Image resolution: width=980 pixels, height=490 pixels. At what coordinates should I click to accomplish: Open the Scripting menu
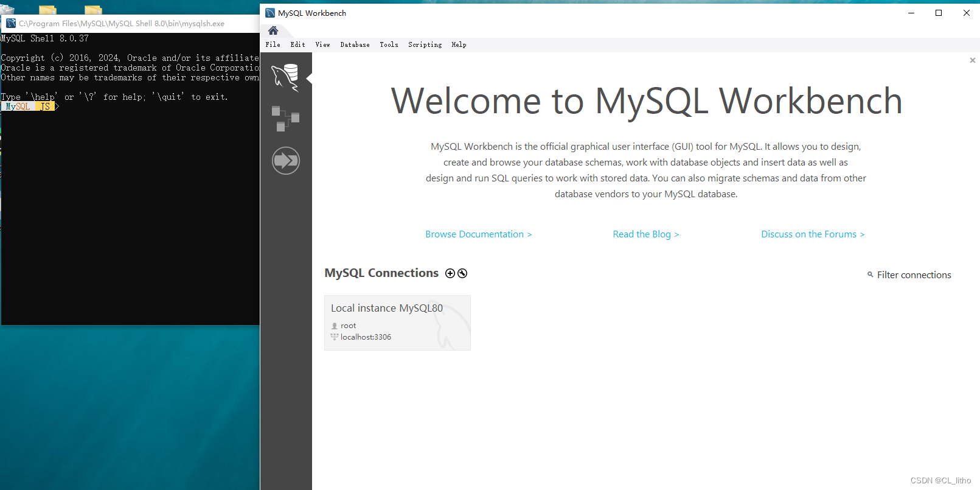(x=425, y=44)
